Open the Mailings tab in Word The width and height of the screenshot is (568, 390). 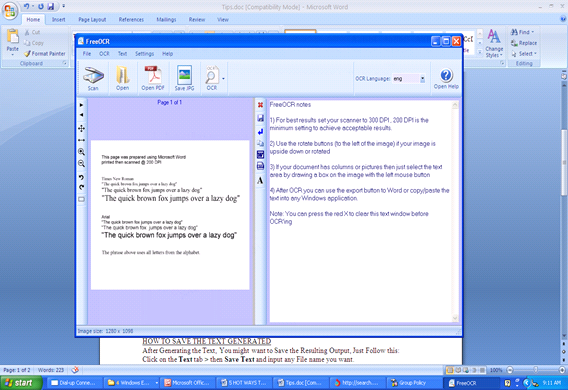[166, 20]
